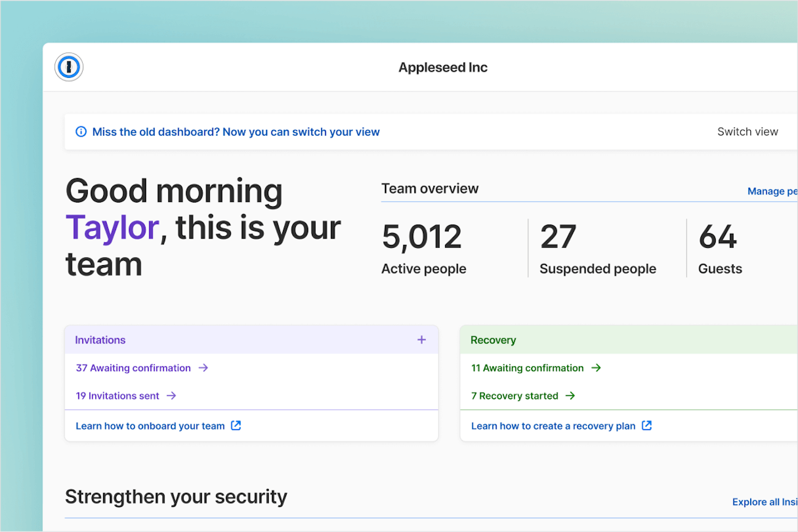798x532 pixels.
Task: Click the Active people count
Action: (422, 237)
